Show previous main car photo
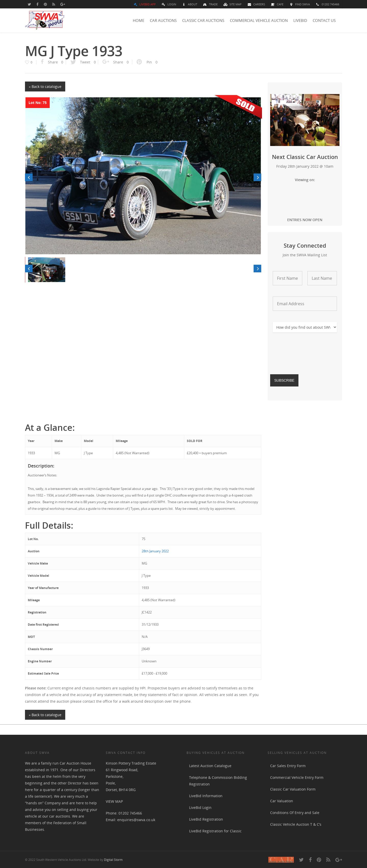Image resolution: width=367 pixels, height=868 pixels. pos(29,177)
